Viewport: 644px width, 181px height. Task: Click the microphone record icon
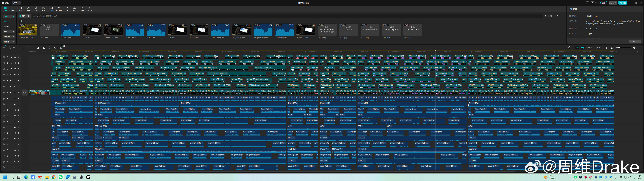click(570, 48)
